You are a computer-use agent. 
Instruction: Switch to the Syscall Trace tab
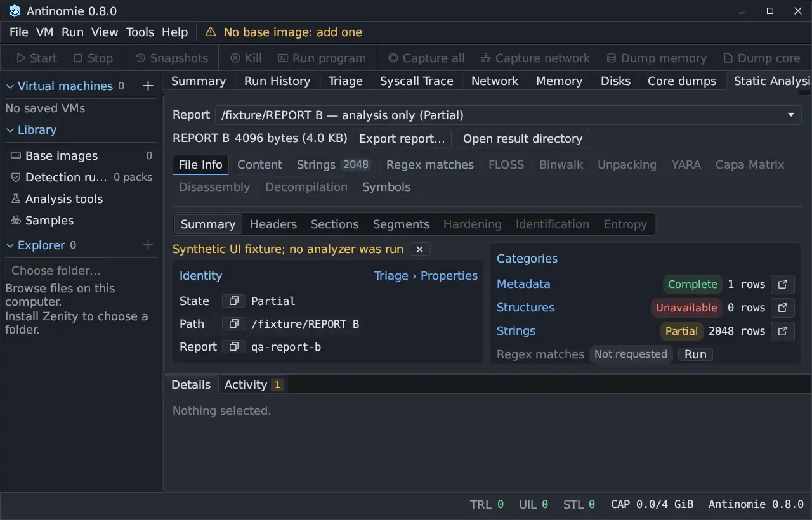(x=417, y=81)
